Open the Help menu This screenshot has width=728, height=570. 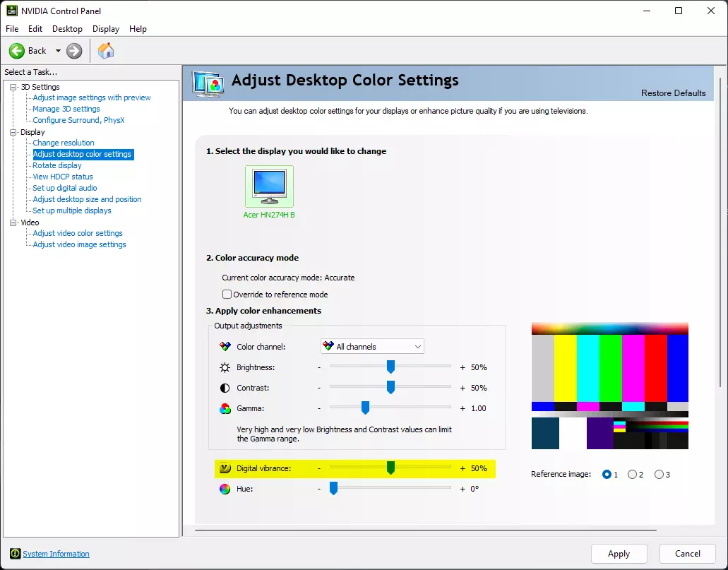tap(138, 29)
